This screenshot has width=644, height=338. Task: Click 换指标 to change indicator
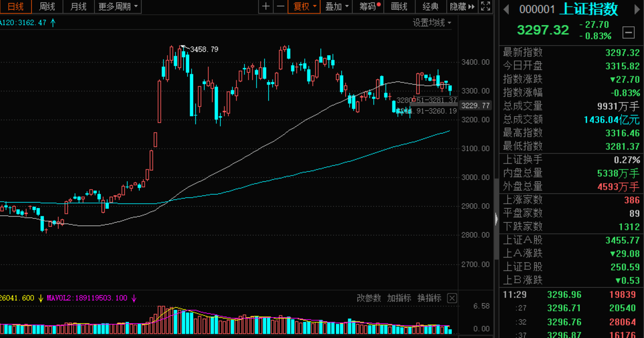pyautogui.click(x=429, y=298)
